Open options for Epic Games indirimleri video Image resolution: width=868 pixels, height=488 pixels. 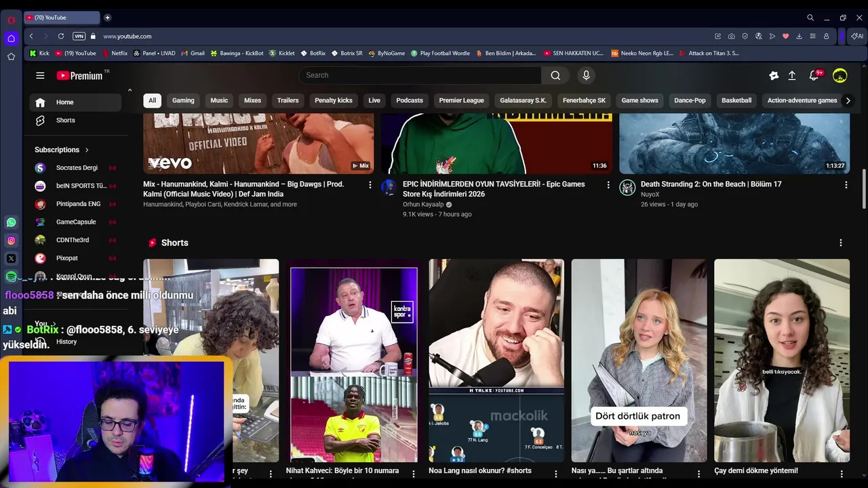coord(608,184)
